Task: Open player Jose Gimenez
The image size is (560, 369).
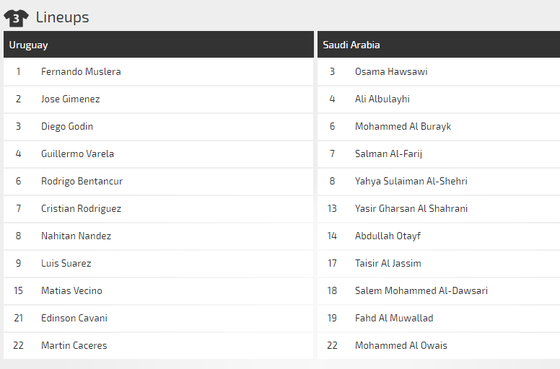Action: pos(70,99)
